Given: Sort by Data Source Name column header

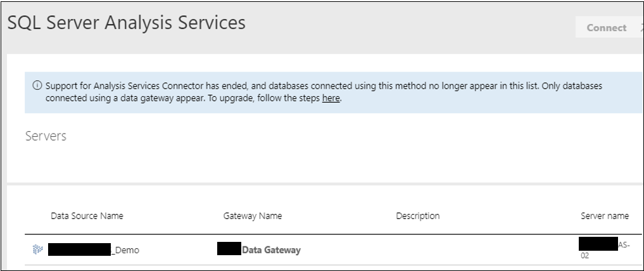Looking at the screenshot, I should click(x=87, y=216).
